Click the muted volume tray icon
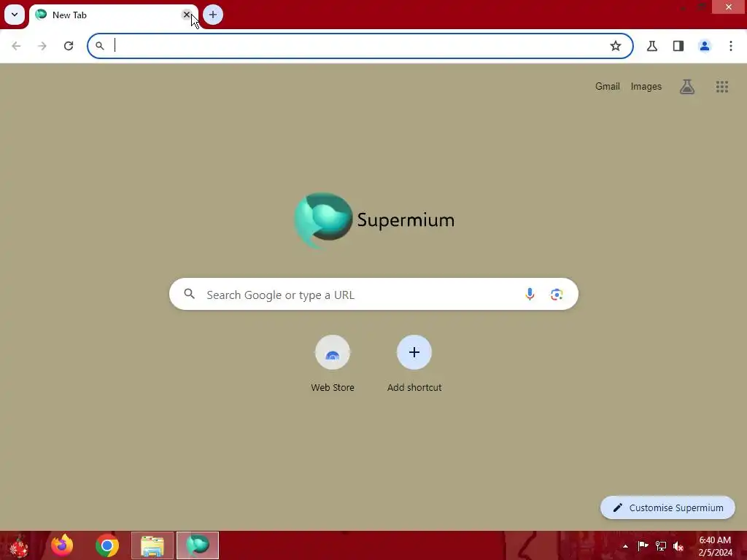 [x=678, y=546]
